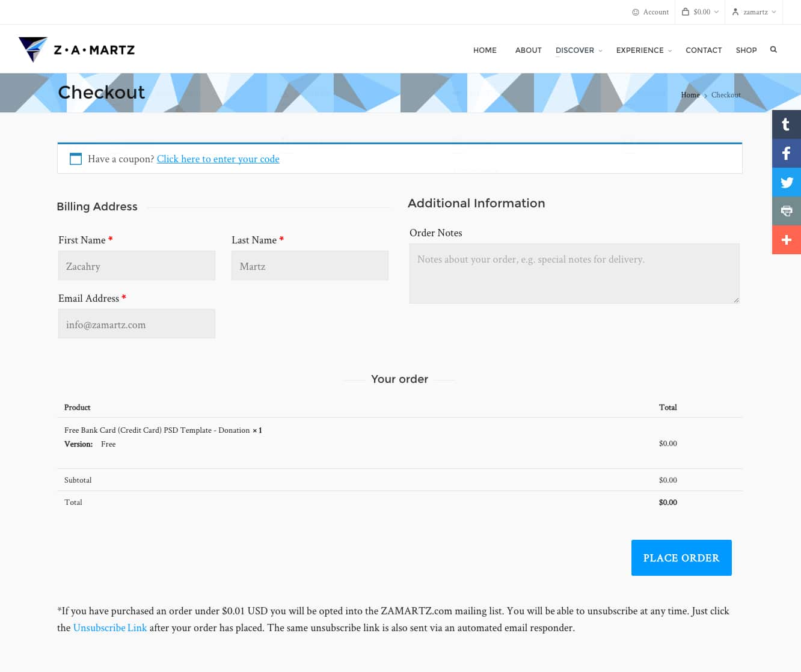Click the shopping bag cart icon
Image resolution: width=801 pixels, height=672 pixels.
[686, 12]
